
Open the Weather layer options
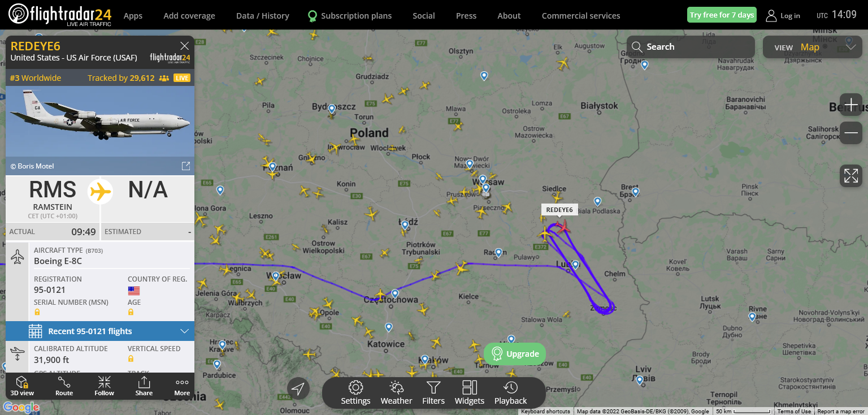pyautogui.click(x=396, y=393)
